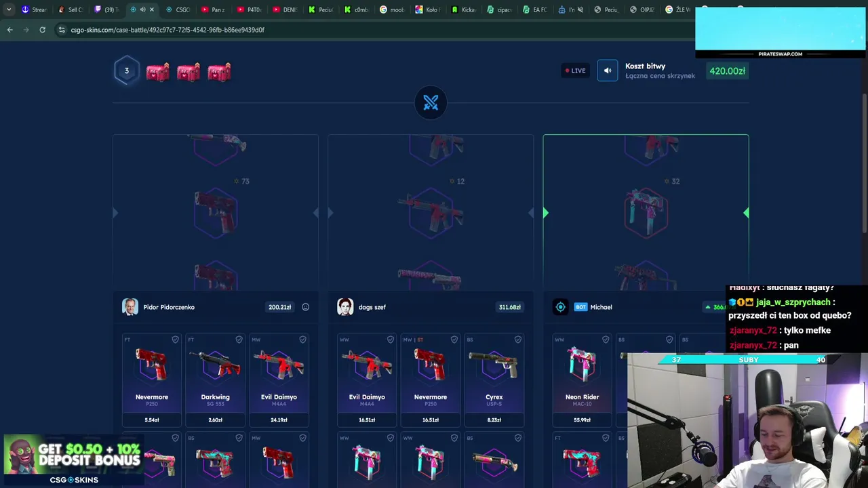Open the Nevermore 16.51zł StatTrak card

pyautogui.click(x=431, y=380)
